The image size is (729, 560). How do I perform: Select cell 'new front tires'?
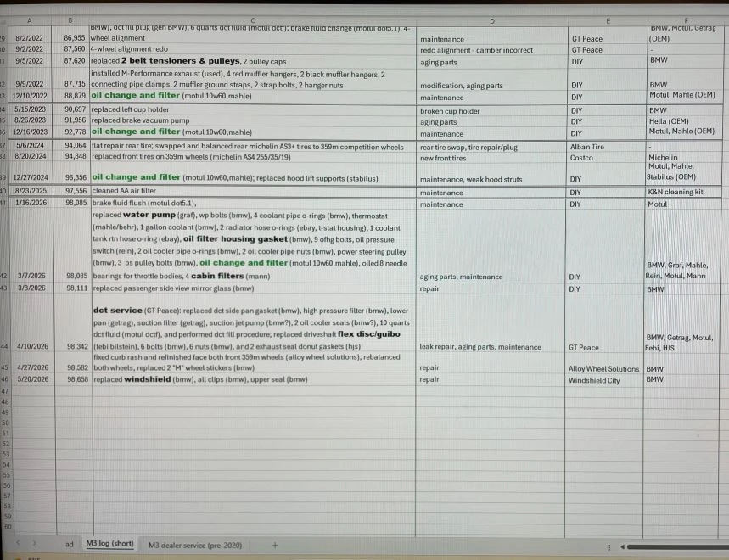(492, 158)
